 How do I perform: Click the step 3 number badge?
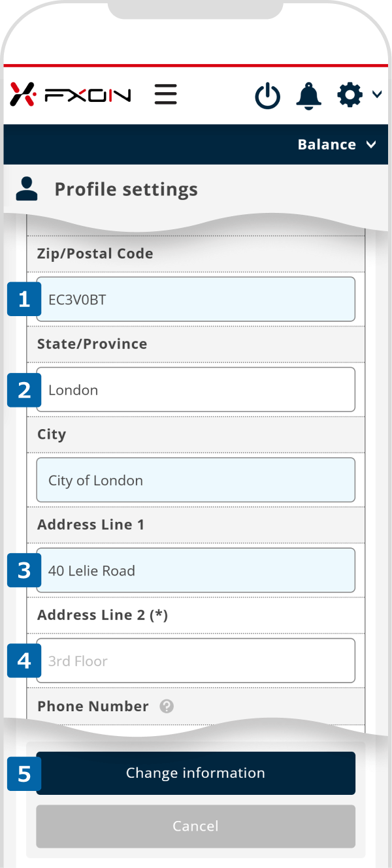(x=24, y=570)
